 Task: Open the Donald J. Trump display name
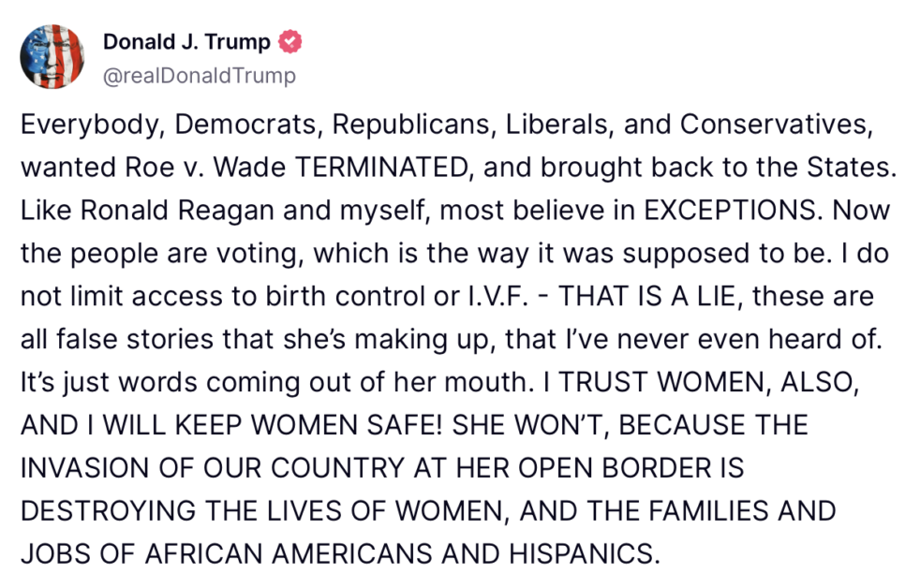tap(186, 41)
